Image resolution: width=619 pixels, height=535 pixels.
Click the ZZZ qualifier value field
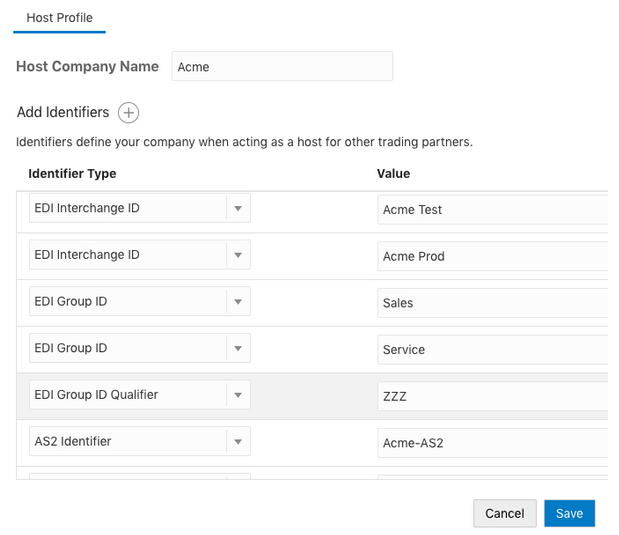(492, 396)
